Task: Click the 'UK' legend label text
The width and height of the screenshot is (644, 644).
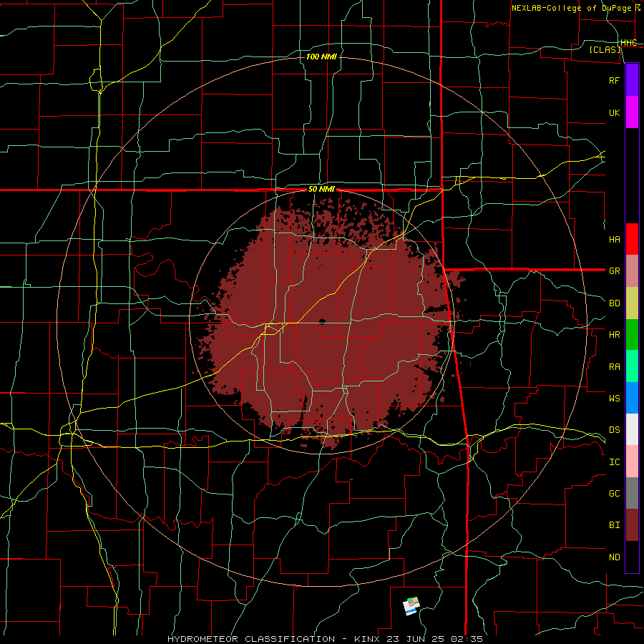Action: tap(614, 113)
